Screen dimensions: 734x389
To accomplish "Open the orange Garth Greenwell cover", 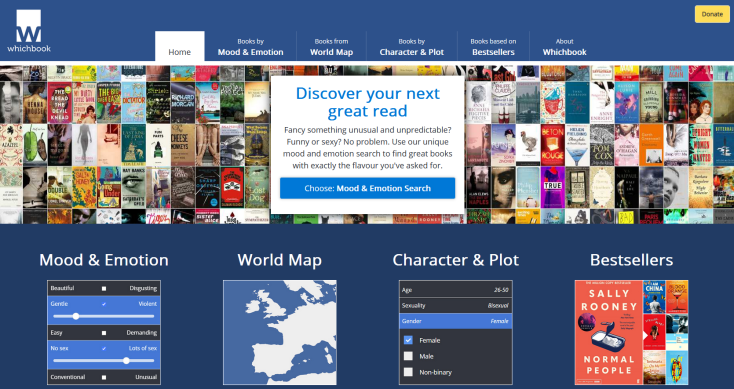I will tap(651, 145).
